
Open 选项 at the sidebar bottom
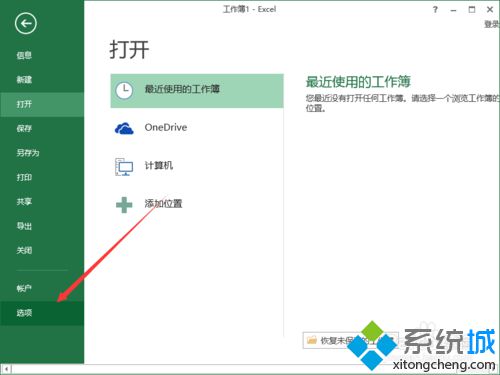tap(42, 313)
